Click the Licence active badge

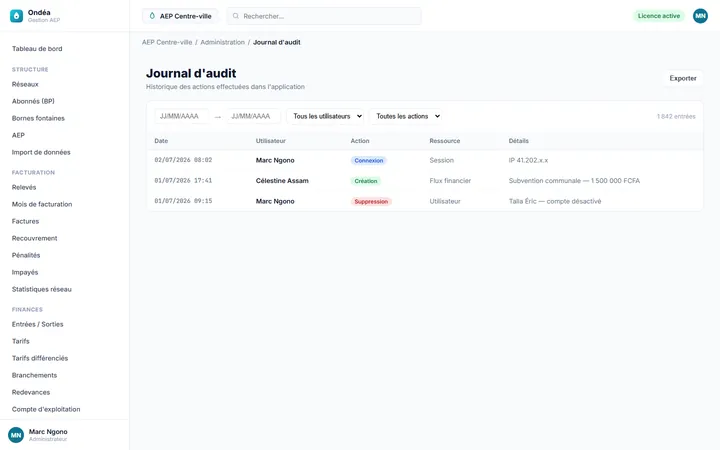click(x=658, y=16)
